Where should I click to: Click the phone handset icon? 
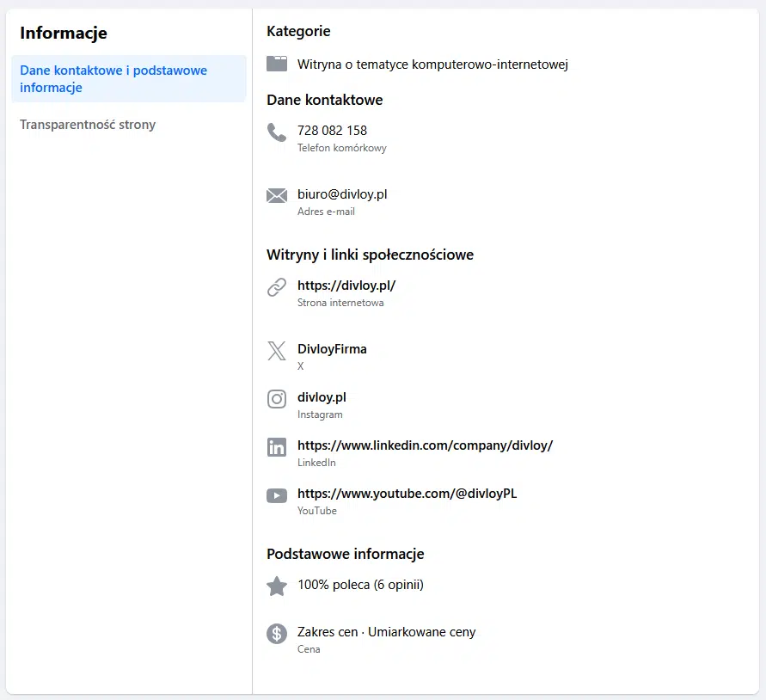click(x=277, y=132)
